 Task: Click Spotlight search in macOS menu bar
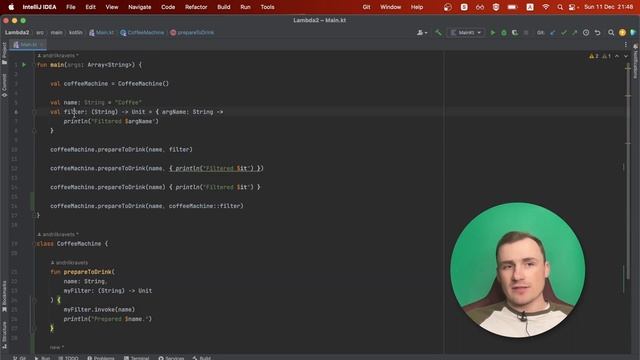560,7
